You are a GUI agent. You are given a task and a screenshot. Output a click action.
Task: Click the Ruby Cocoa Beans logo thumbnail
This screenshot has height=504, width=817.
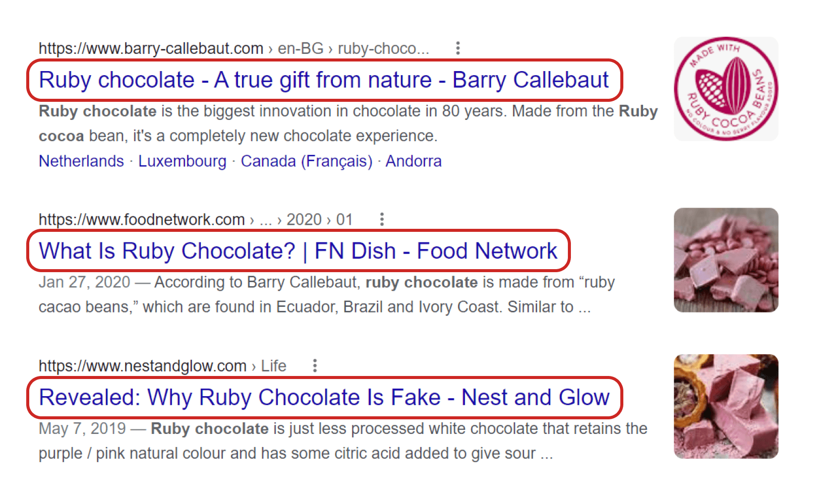(726, 89)
